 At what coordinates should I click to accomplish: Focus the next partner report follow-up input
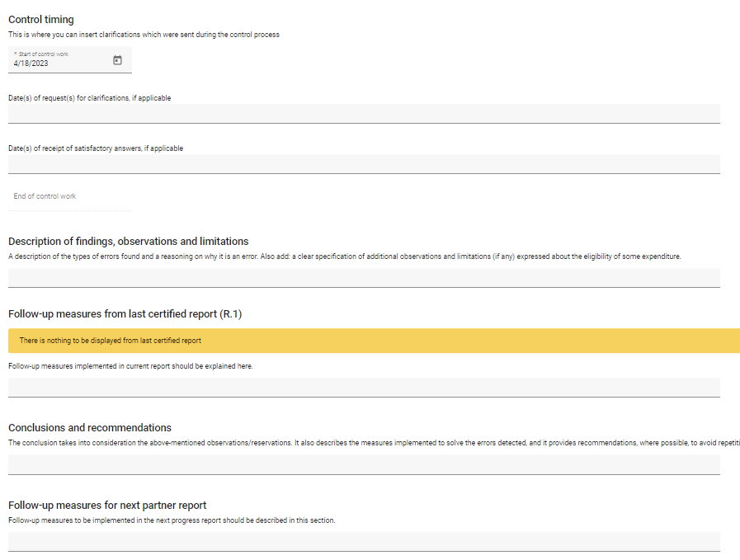click(364, 541)
